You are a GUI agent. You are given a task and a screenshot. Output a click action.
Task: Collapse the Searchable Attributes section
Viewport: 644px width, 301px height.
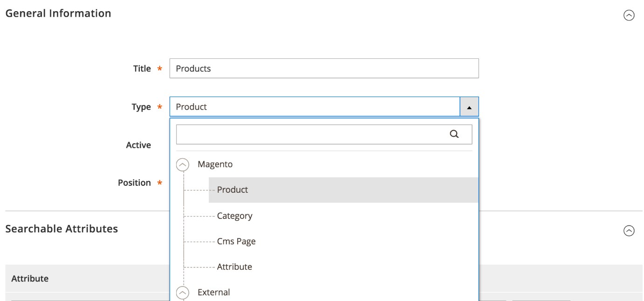coord(629,231)
